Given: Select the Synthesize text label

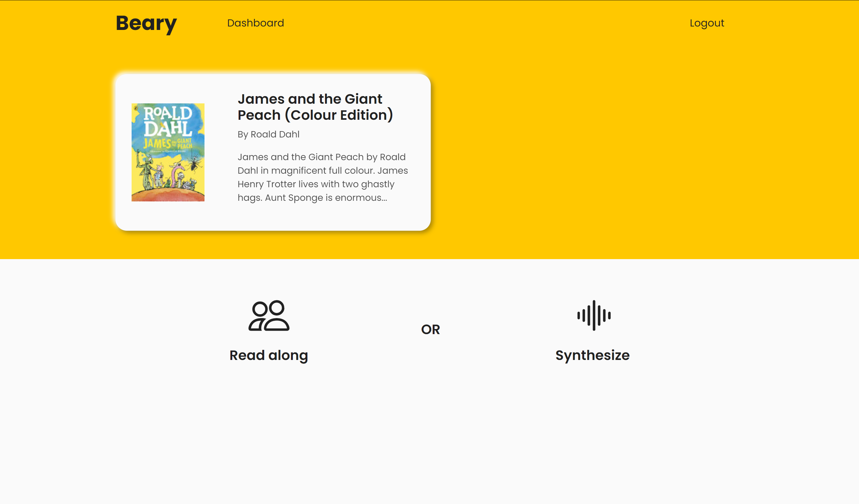Looking at the screenshot, I should tap(592, 355).
